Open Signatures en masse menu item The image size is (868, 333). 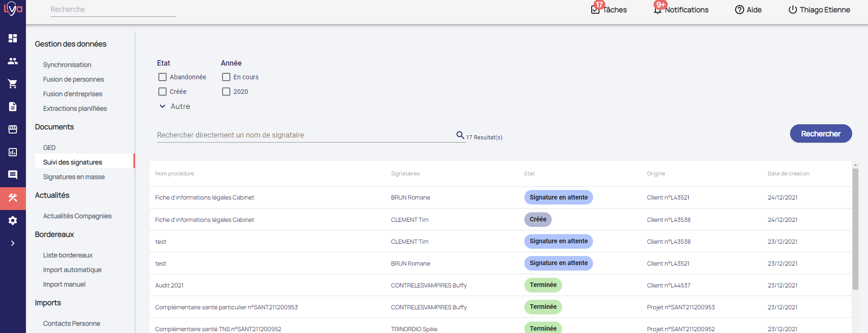tap(74, 177)
